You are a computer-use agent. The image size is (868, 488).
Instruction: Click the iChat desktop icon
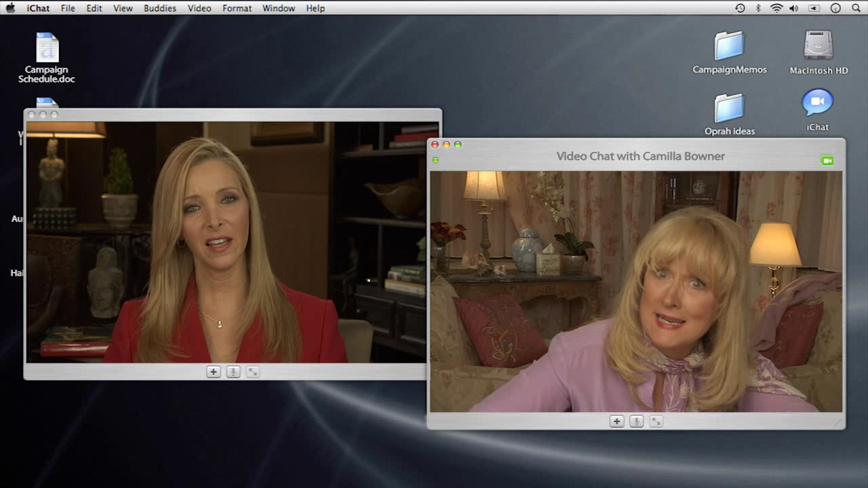817,110
